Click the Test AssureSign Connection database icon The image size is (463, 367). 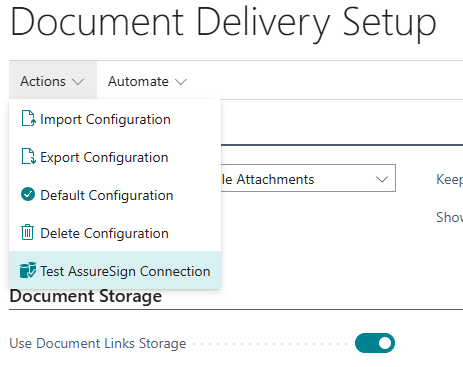(x=28, y=270)
